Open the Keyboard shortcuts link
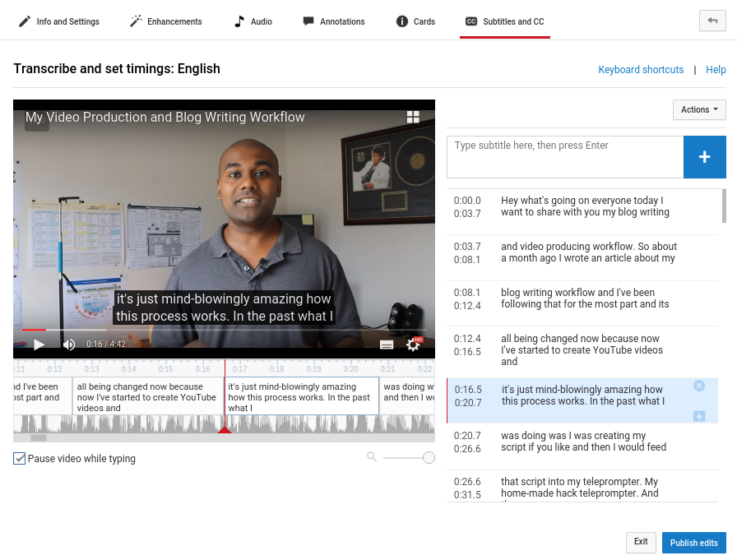The width and height of the screenshot is (737, 560). pos(641,69)
